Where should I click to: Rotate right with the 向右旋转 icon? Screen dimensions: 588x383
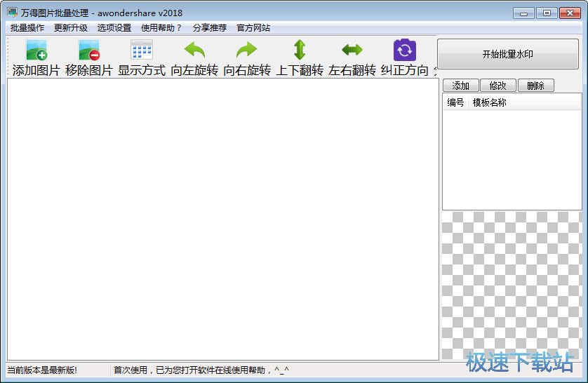tap(247, 51)
